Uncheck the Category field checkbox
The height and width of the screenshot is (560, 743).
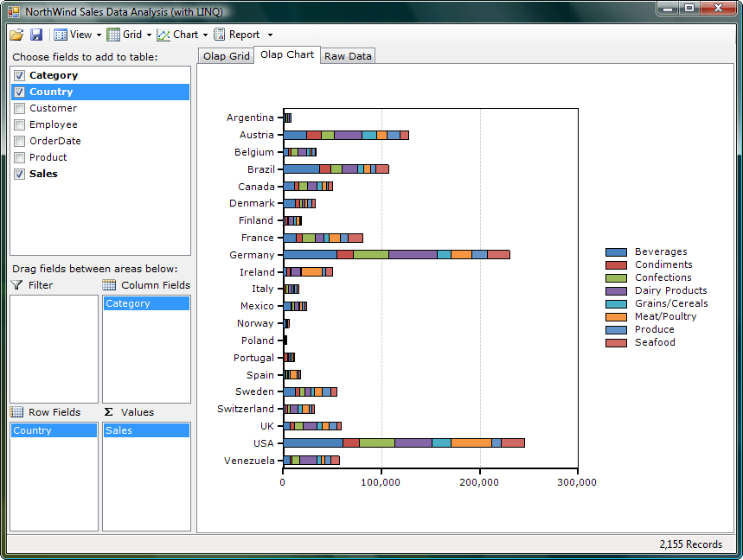[x=19, y=75]
